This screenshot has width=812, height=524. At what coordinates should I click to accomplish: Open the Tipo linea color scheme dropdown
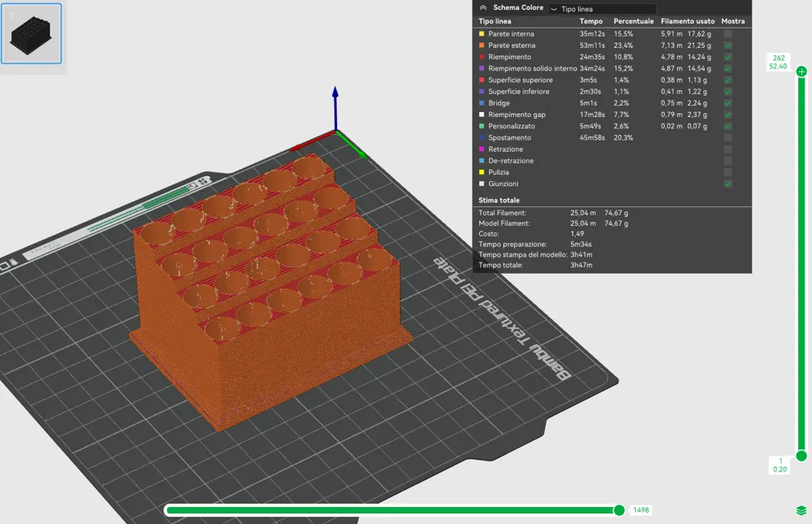(x=603, y=9)
